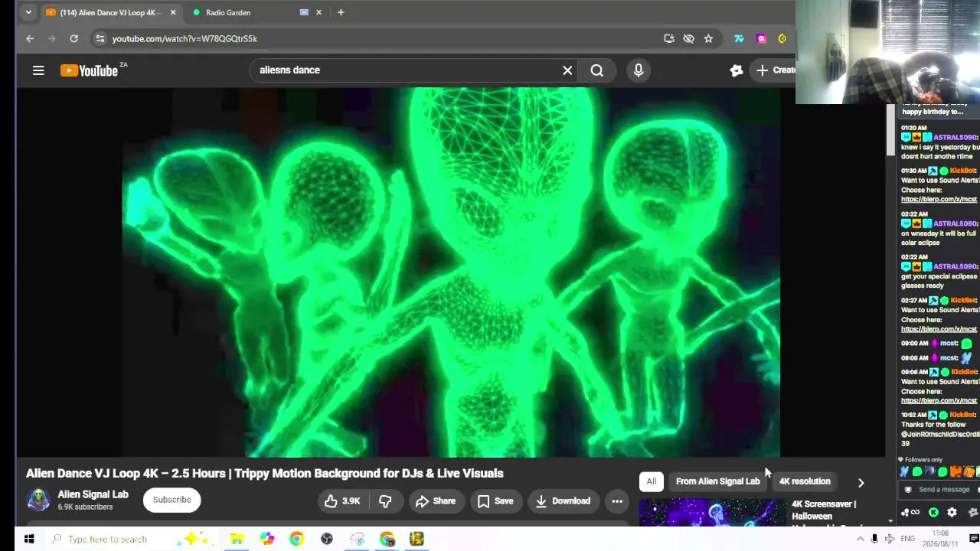Click the taskbar clock showing 11:08

941,539
